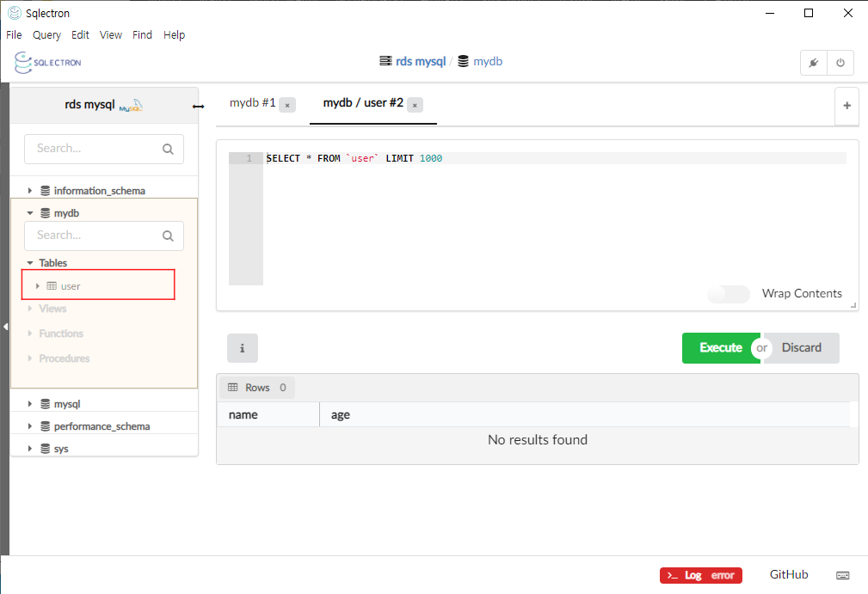Open the View menu
This screenshot has height=594, width=868.
111,35
